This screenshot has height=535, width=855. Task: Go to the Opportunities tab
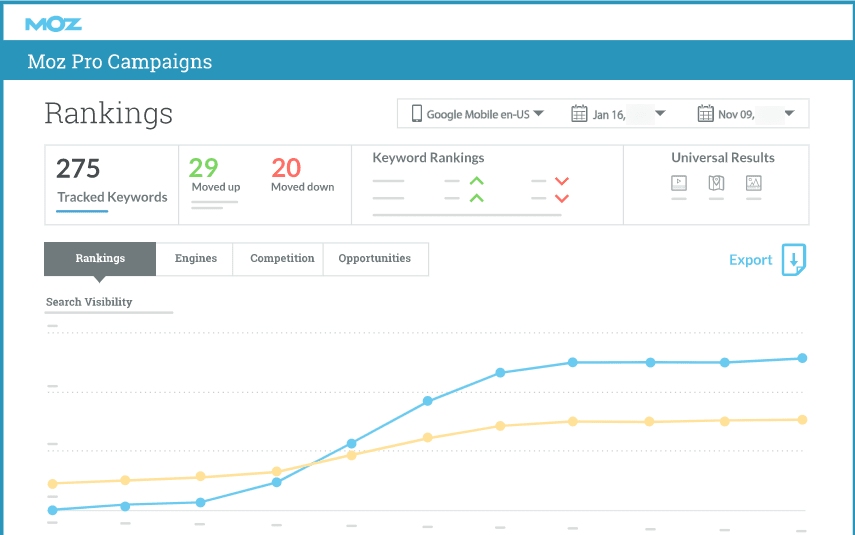point(375,259)
